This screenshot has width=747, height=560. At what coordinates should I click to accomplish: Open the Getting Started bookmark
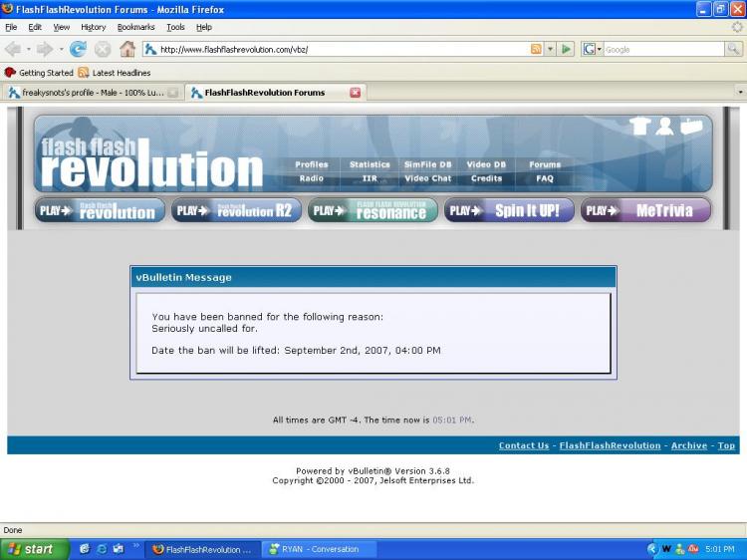pos(39,73)
